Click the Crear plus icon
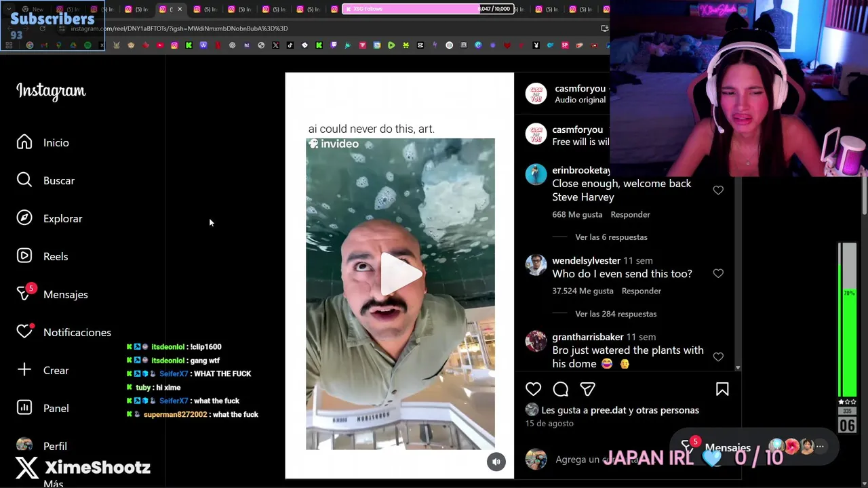 [24, 370]
